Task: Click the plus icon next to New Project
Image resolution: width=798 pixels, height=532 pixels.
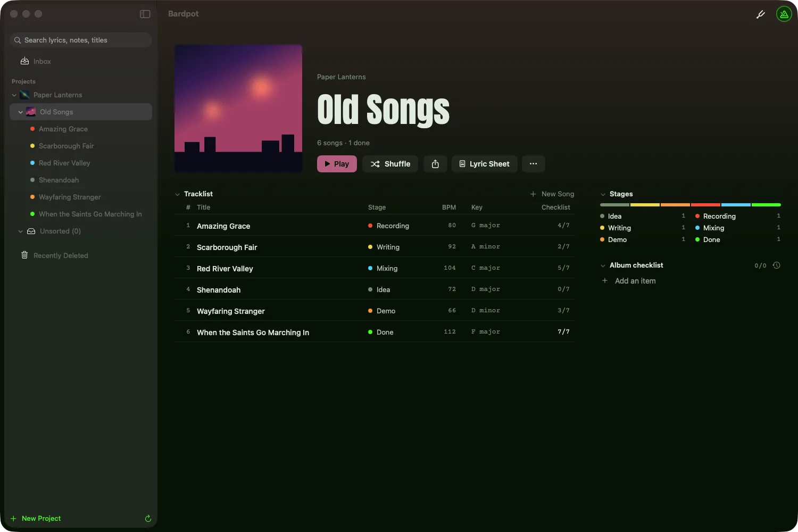Action: [13, 519]
